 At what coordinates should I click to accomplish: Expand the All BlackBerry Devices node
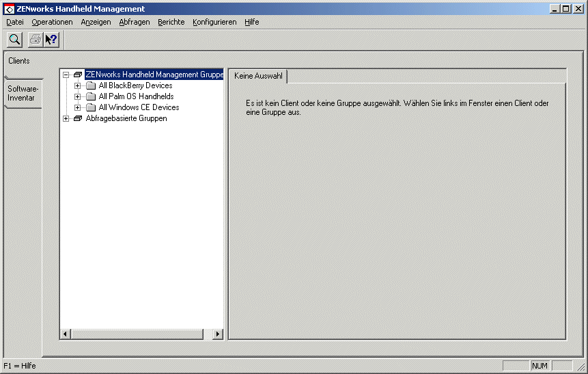click(78, 85)
